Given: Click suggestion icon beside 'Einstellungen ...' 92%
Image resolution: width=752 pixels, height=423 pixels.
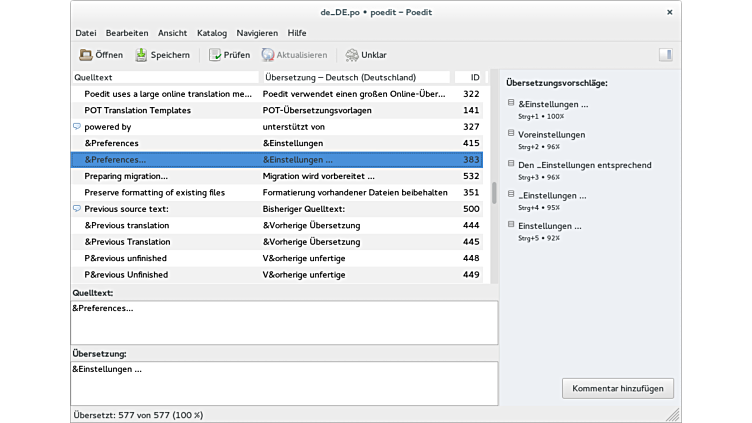Looking at the screenshot, I should 511,224.
